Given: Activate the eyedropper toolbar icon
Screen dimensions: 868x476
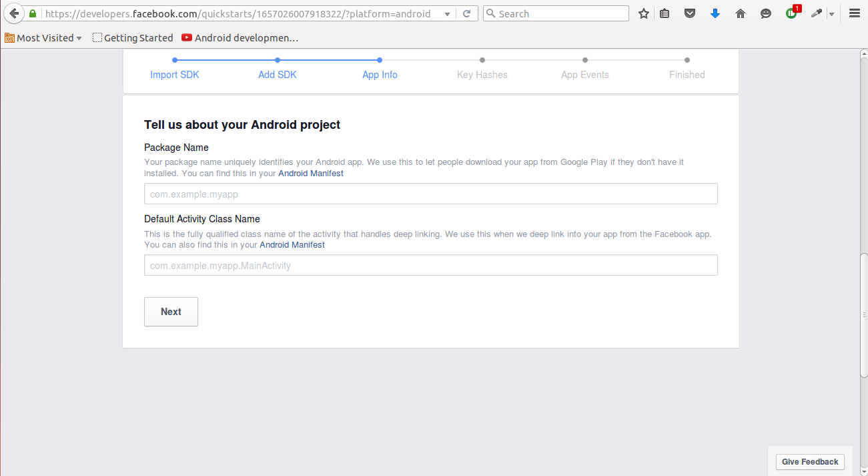Looking at the screenshot, I should [816, 13].
